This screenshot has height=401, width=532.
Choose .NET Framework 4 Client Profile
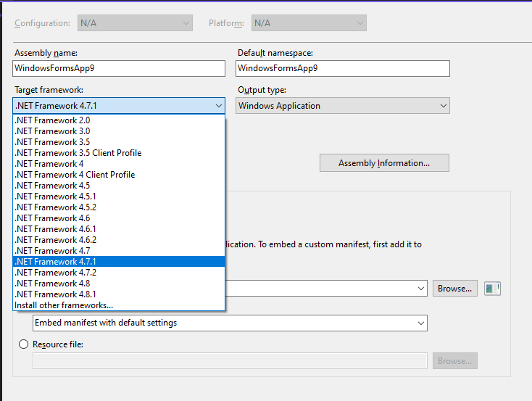click(119, 175)
